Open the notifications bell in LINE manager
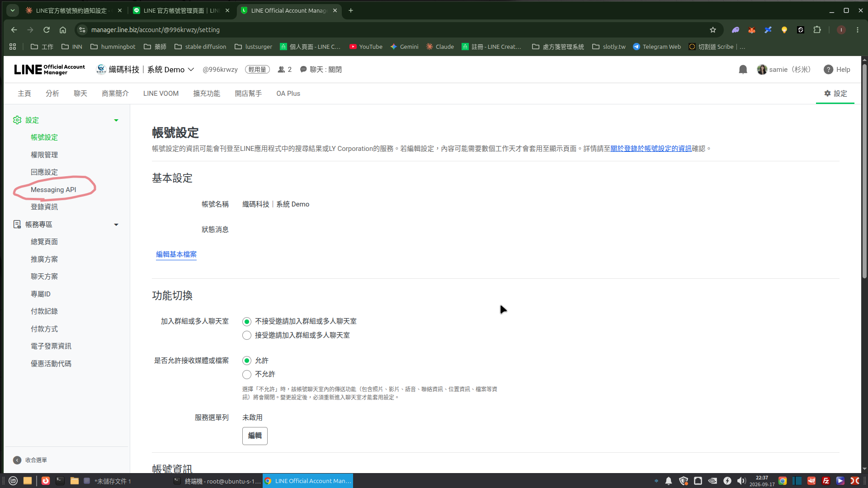This screenshot has width=868, height=488. pyautogui.click(x=743, y=70)
